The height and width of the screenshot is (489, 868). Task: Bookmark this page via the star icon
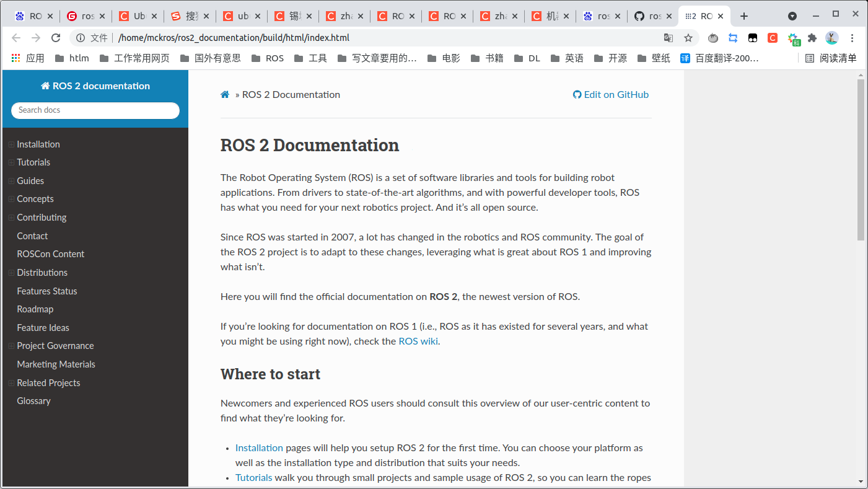pos(689,38)
